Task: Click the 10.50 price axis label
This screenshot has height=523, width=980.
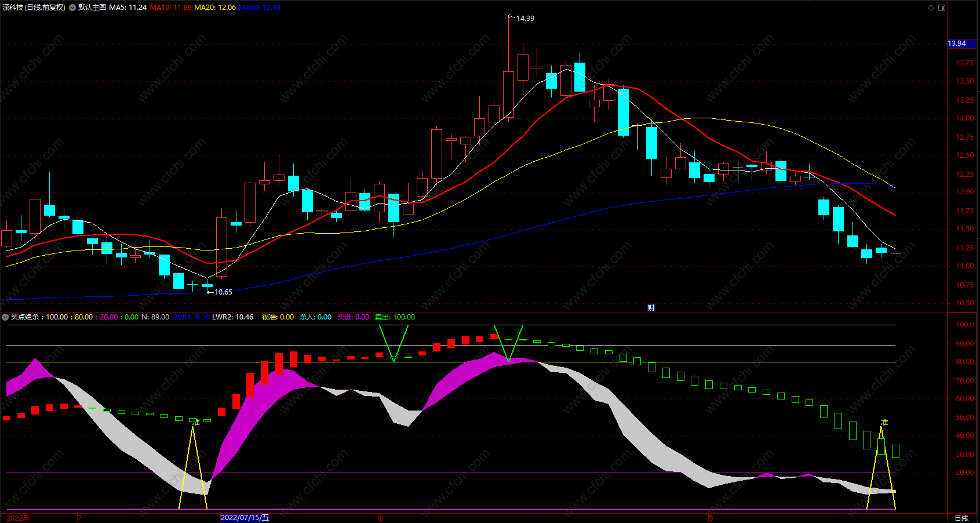Action: 965,303
